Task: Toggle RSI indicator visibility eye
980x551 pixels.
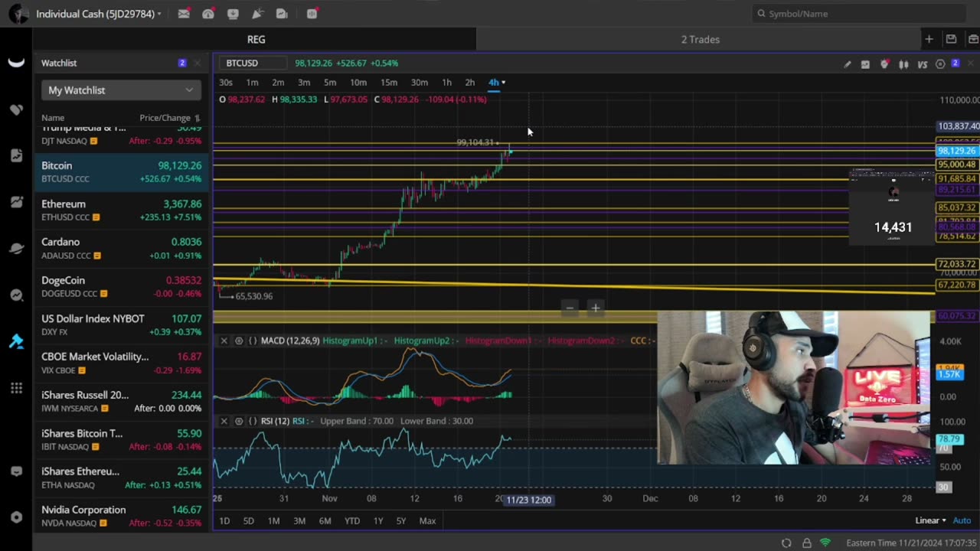Action: pos(239,421)
